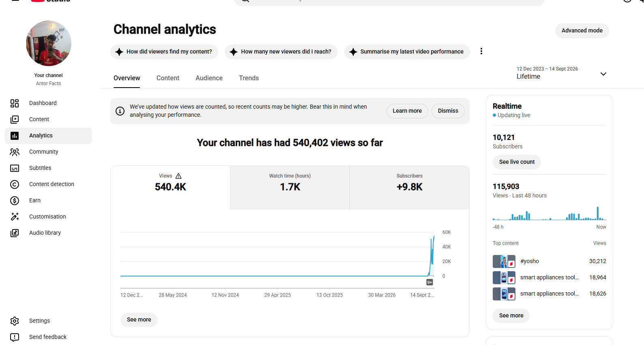Screen dimensions: 644x345
Task: Click the Advanced mode button
Action: 582,31
